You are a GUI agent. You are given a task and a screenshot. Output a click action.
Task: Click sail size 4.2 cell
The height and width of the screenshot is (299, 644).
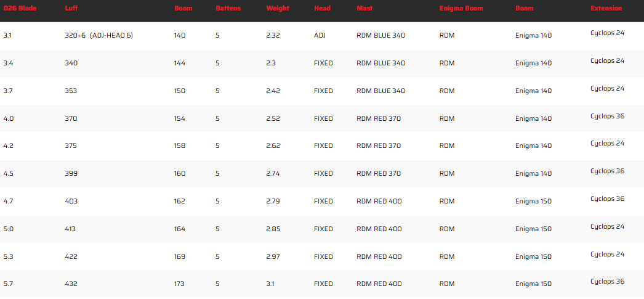click(8, 146)
